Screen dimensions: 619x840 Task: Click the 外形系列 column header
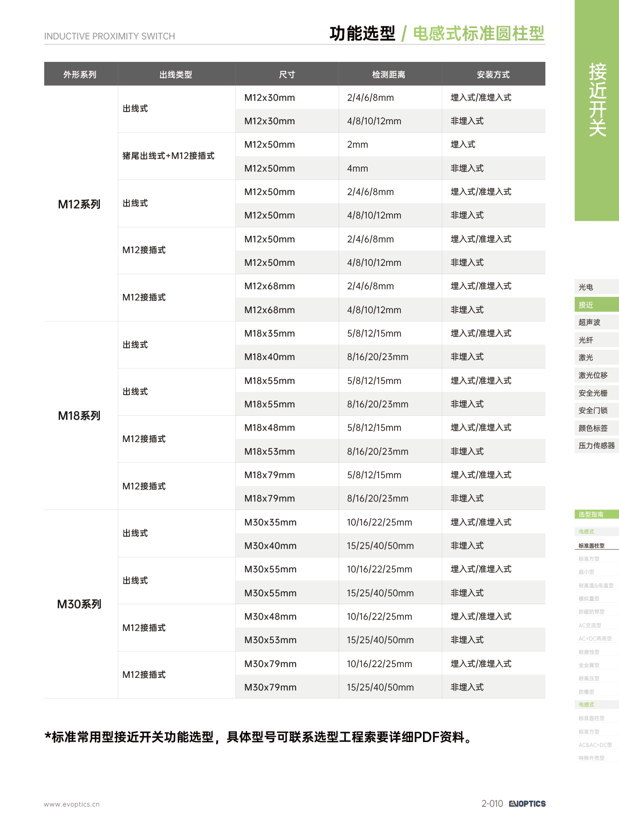pos(80,74)
